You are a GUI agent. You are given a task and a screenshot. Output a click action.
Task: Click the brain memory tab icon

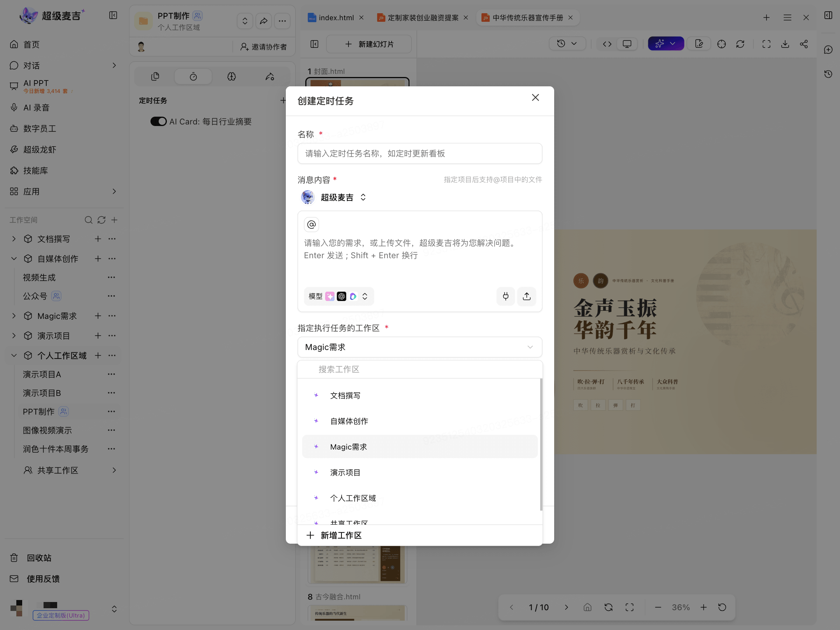point(231,77)
